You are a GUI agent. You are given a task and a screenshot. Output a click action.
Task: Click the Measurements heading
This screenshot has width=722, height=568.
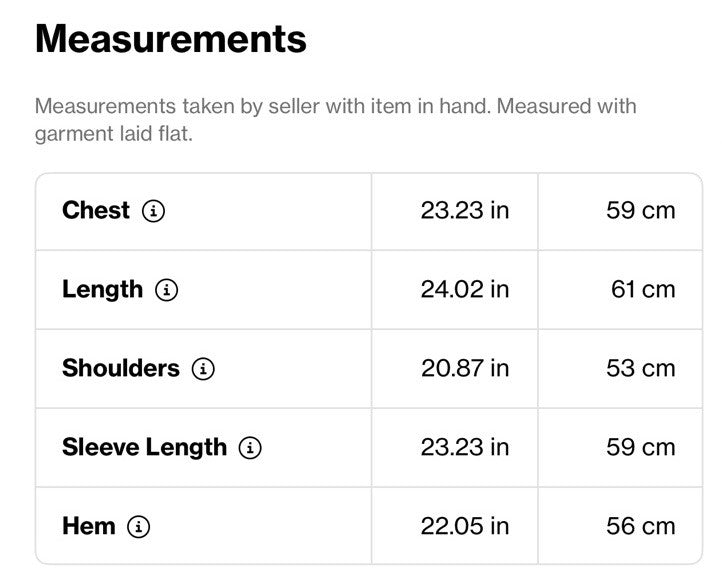(170, 39)
